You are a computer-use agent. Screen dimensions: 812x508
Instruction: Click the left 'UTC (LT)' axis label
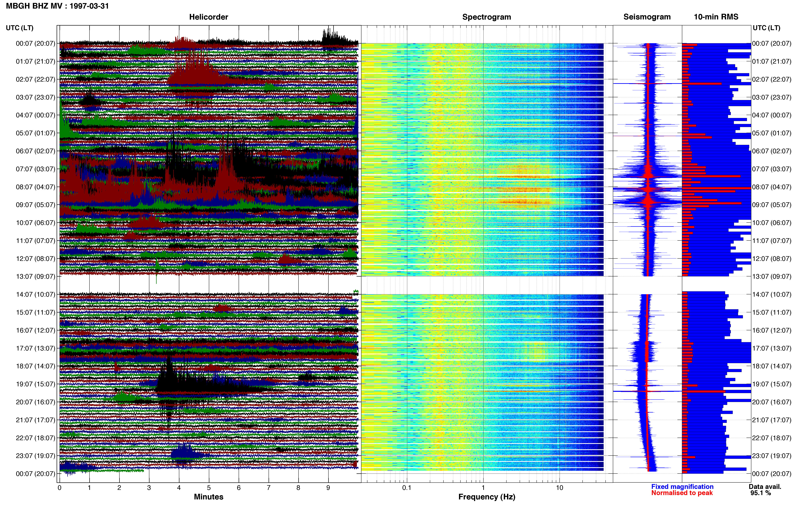point(19,28)
